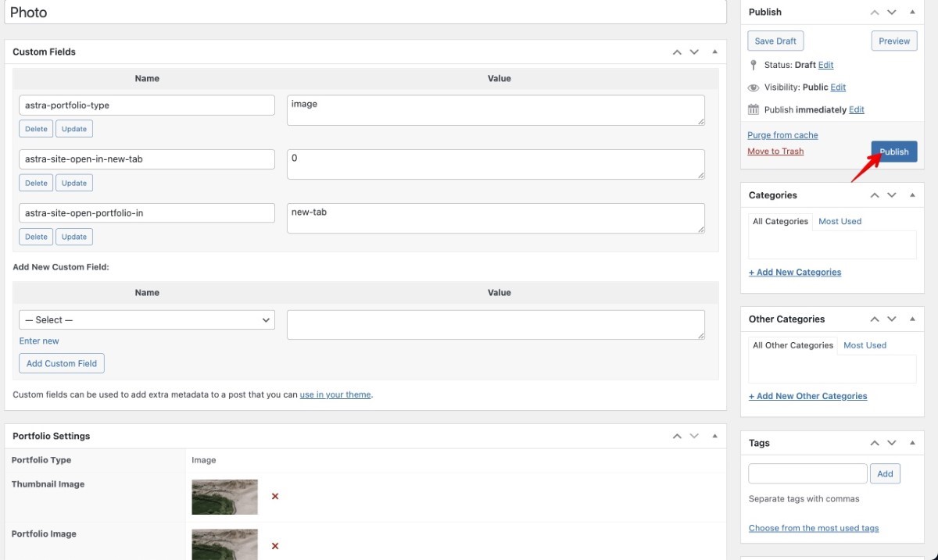Open the custom field name Select dropdown
The image size is (938, 560).
click(x=147, y=319)
